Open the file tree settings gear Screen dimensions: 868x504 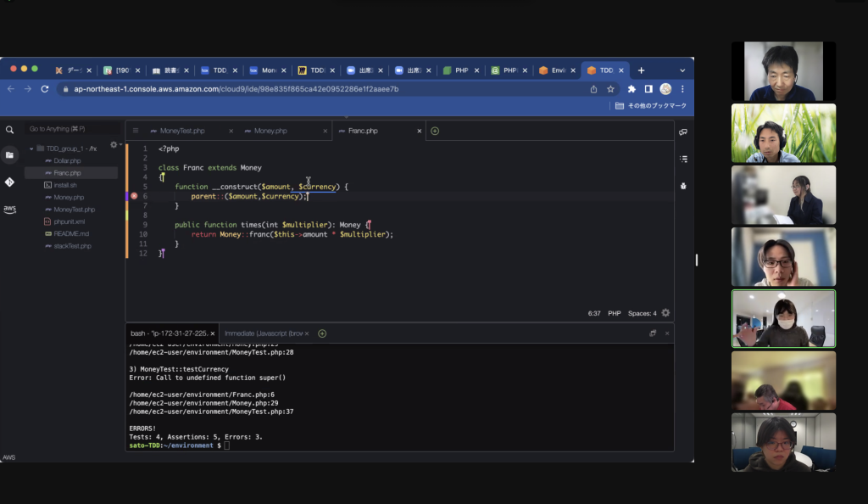coord(114,144)
